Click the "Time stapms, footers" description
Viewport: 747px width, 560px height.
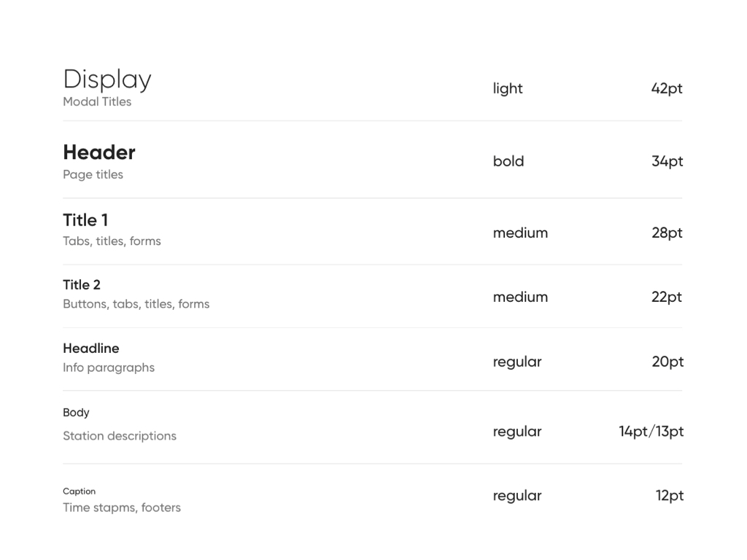[122, 507]
